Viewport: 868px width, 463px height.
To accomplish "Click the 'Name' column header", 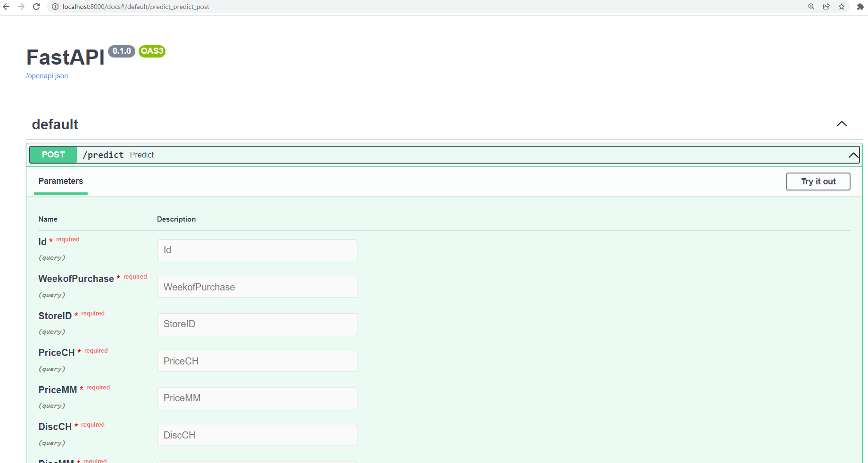I will [48, 219].
